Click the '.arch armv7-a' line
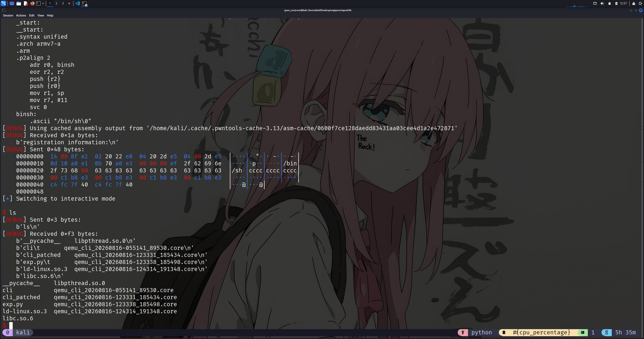The image size is (644, 339). [x=38, y=44]
